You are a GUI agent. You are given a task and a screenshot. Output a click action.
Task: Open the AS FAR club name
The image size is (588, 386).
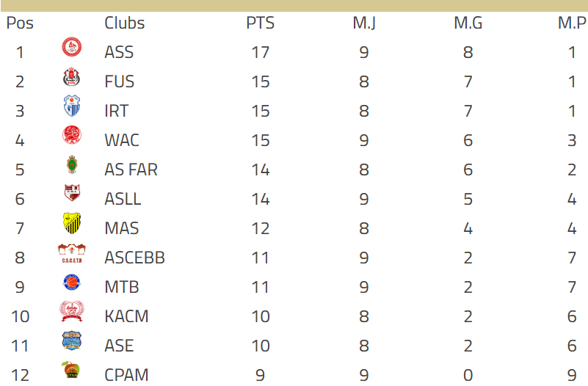131,170
